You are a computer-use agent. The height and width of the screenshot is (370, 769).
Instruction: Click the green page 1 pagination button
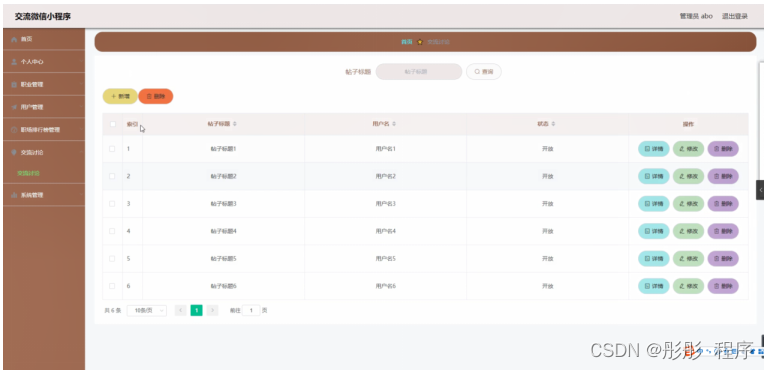196,310
